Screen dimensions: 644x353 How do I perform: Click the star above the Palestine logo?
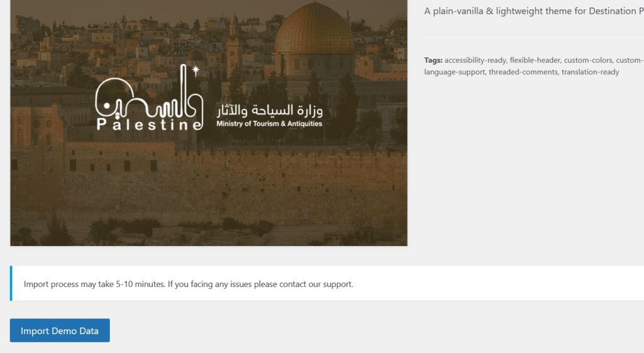click(x=196, y=70)
